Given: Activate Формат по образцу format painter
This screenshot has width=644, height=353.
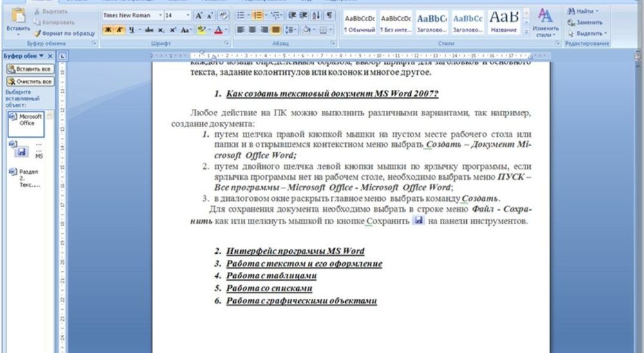Looking at the screenshot, I should click(x=64, y=33).
